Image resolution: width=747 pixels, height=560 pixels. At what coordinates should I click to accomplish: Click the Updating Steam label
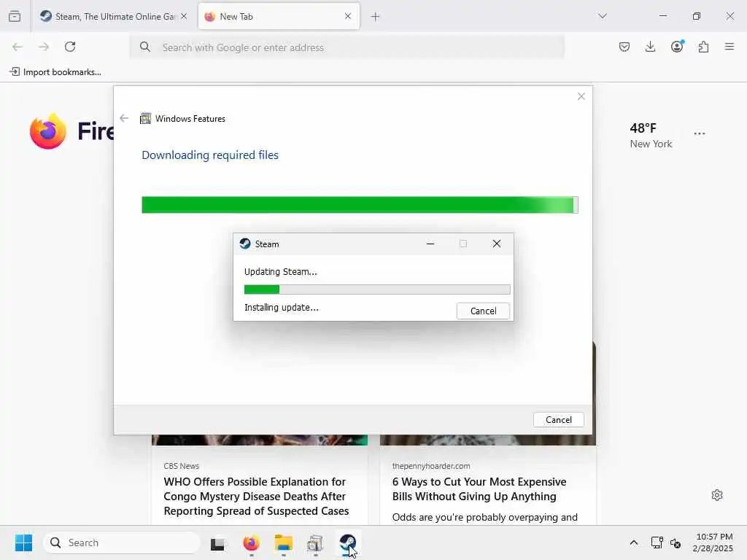281,272
